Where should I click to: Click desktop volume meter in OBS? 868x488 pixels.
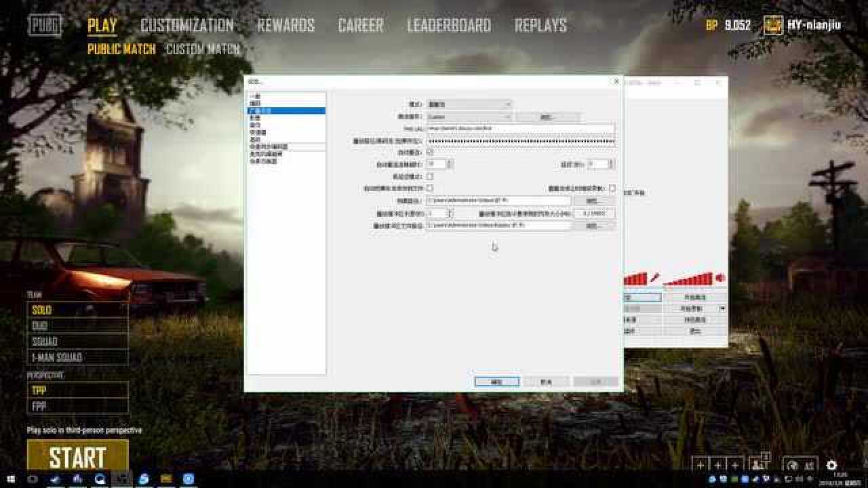(688, 279)
